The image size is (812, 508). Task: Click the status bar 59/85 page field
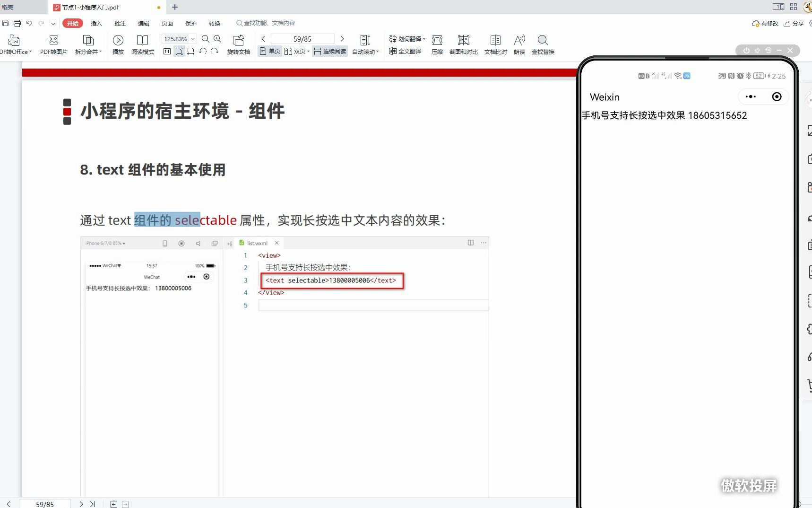click(x=45, y=504)
